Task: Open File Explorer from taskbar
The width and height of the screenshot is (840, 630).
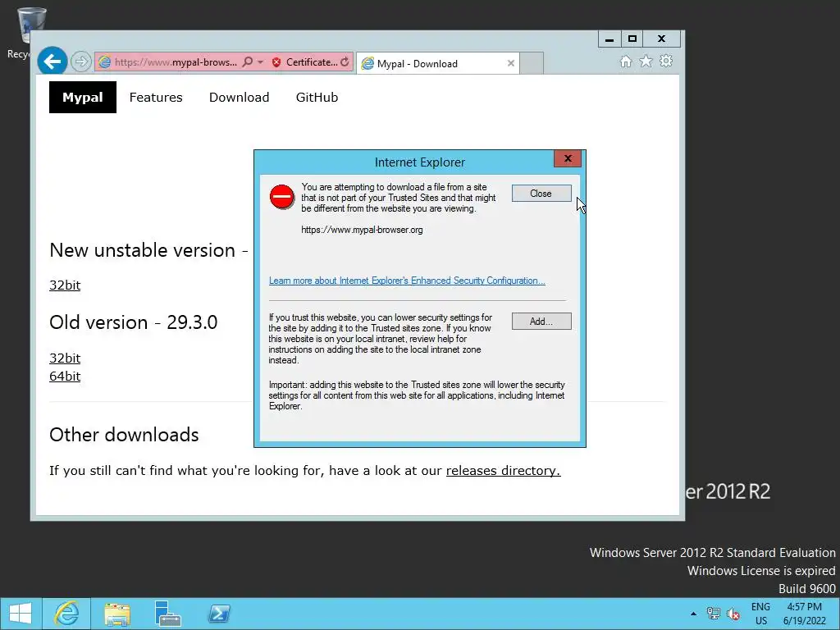Action: [116, 614]
